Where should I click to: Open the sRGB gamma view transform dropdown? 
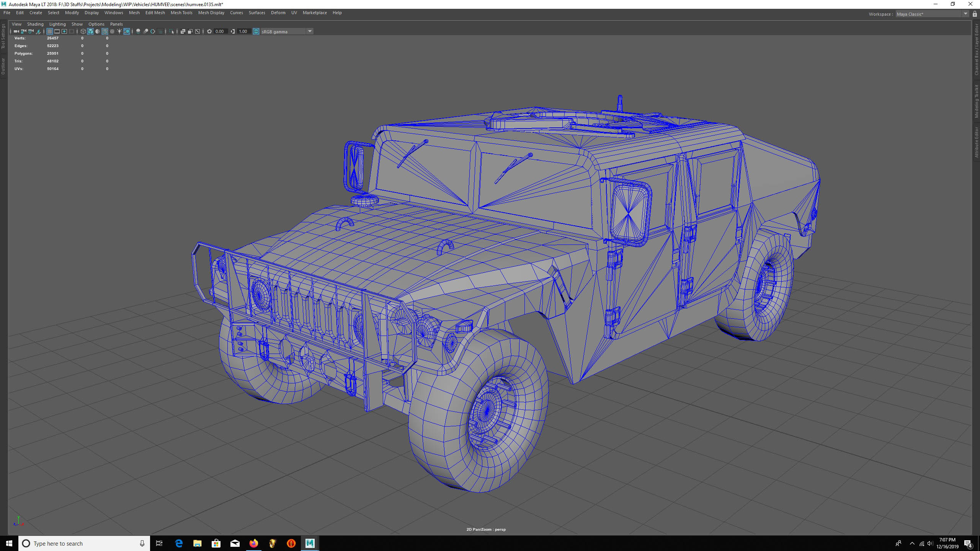tap(287, 31)
